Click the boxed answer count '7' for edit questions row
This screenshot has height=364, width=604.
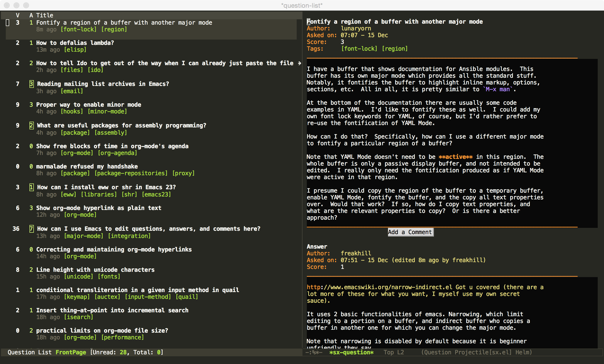[32, 229]
